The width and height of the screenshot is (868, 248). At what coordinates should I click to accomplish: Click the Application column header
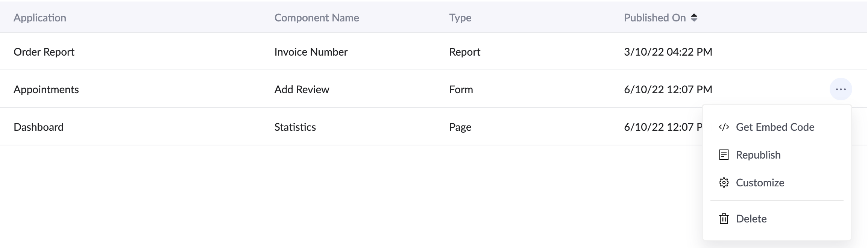(x=40, y=18)
